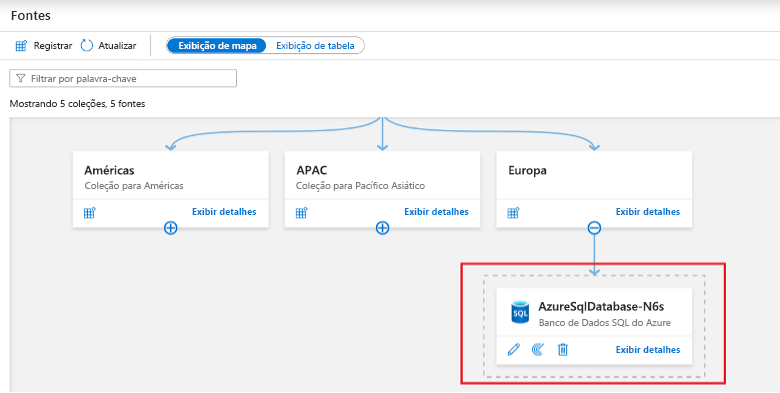
Task: Open Exibir detalhes for Europa collection
Action: coord(648,212)
